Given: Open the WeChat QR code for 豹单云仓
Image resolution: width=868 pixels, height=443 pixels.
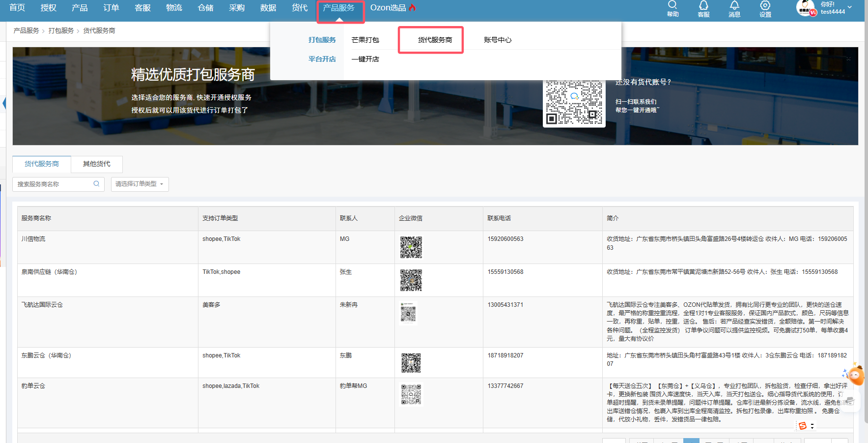Looking at the screenshot, I should point(411,394).
